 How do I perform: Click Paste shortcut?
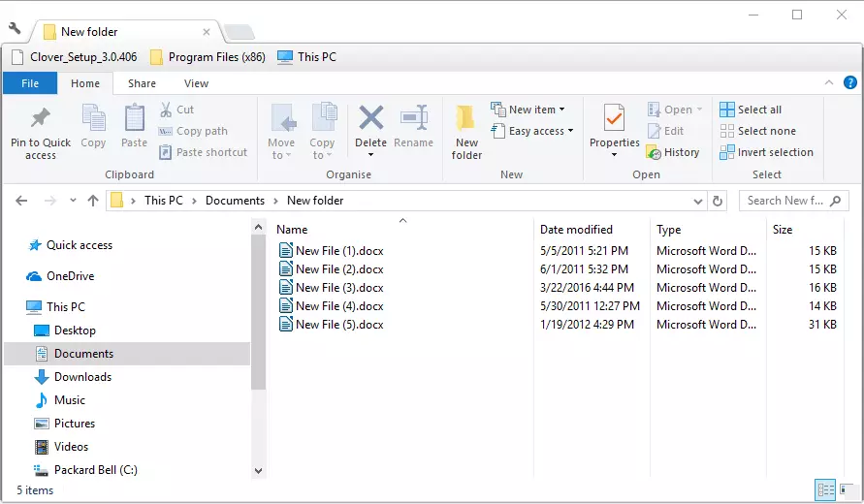pyautogui.click(x=203, y=152)
